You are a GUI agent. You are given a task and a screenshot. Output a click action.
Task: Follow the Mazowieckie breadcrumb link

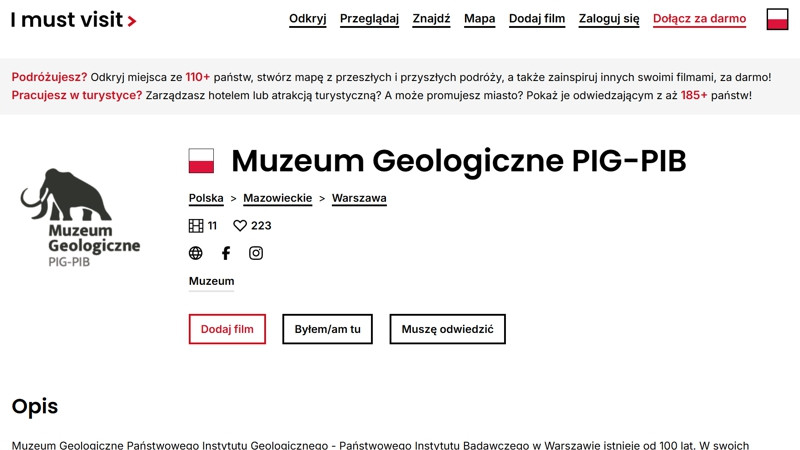point(278,198)
